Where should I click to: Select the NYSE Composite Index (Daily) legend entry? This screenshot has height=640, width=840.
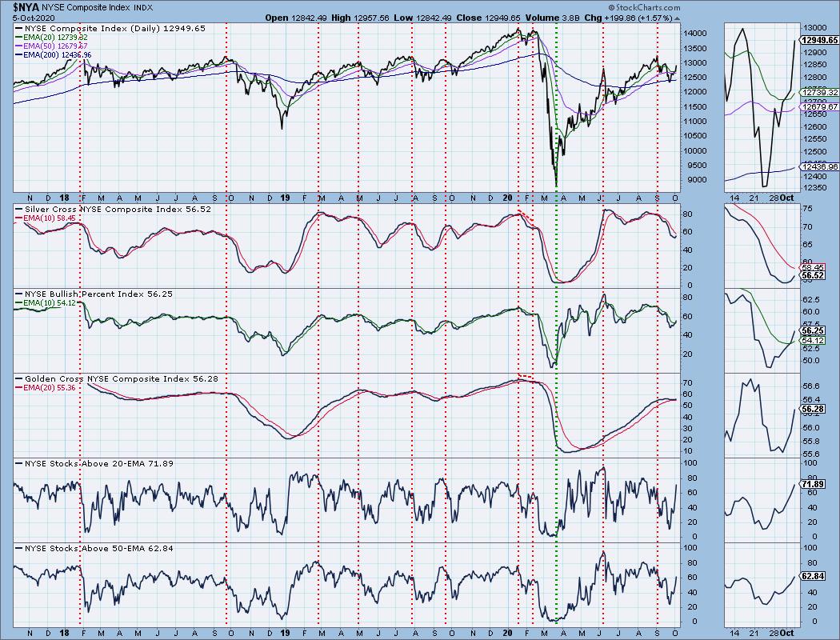[x=110, y=28]
